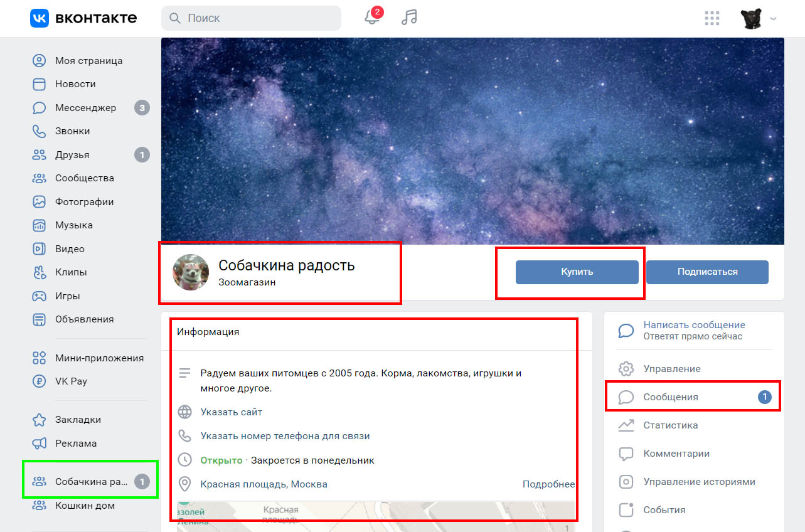Click the VK logo icon
Image resolution: width=805 pixels, height=532 pixels.
[x=40, y=18]
